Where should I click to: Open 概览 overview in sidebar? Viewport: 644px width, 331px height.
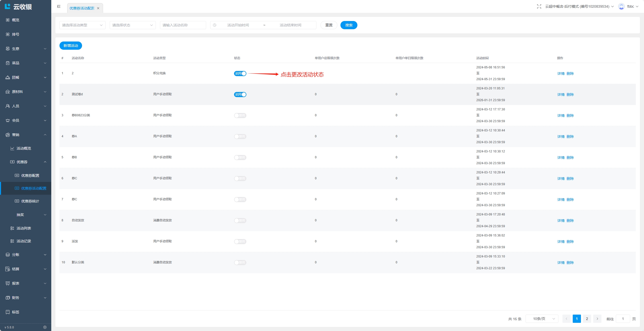[15, 20]
